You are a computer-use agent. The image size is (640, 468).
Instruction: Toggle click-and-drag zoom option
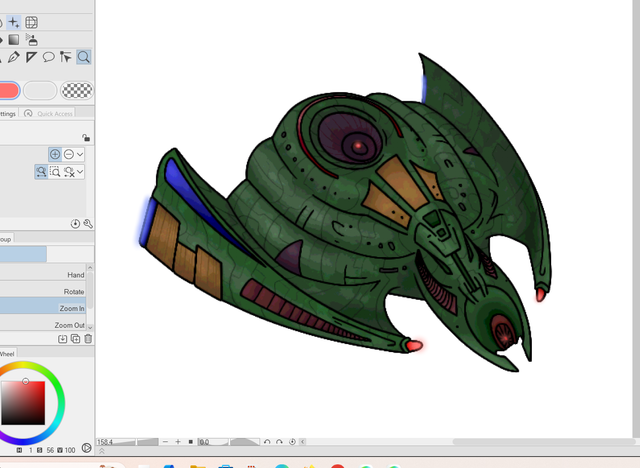click(41, 172)
